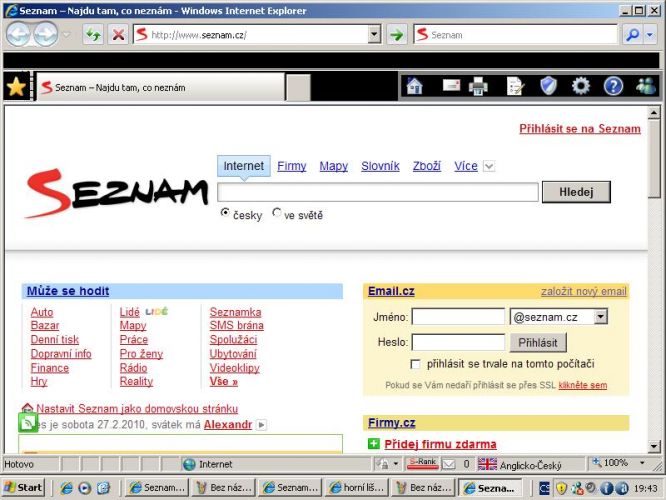Click the Heslo password input field
The image size is (666, 500).
tap(458, 342)
